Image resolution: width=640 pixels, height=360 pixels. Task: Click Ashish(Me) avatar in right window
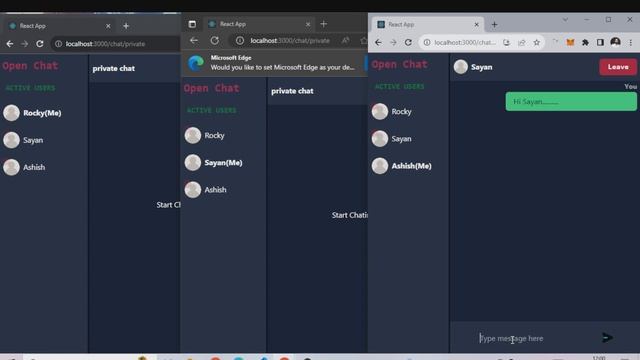click(380, 166)
